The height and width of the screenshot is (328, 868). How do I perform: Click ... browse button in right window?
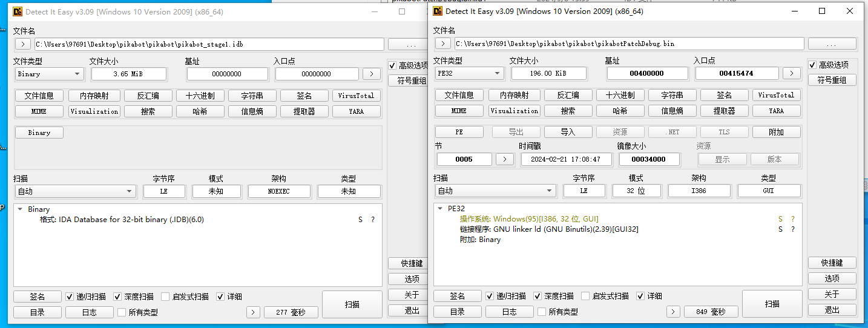(x=832, y=44)
